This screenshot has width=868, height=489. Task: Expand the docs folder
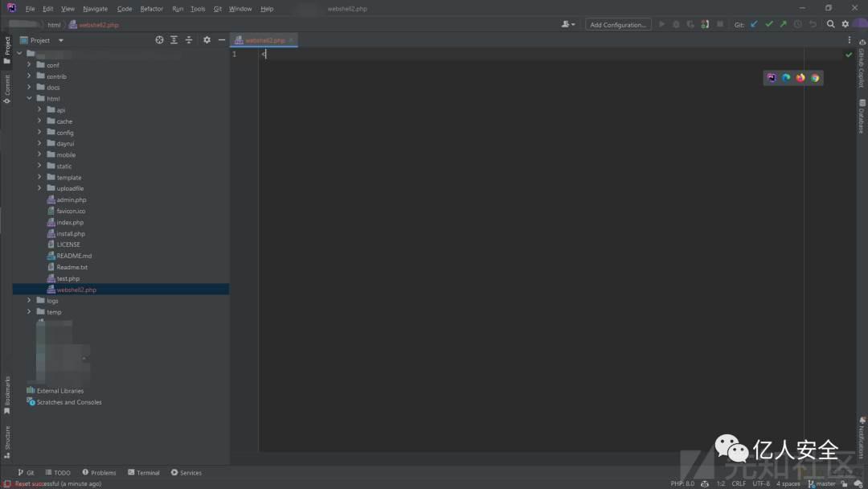click(x=29, y=87)
